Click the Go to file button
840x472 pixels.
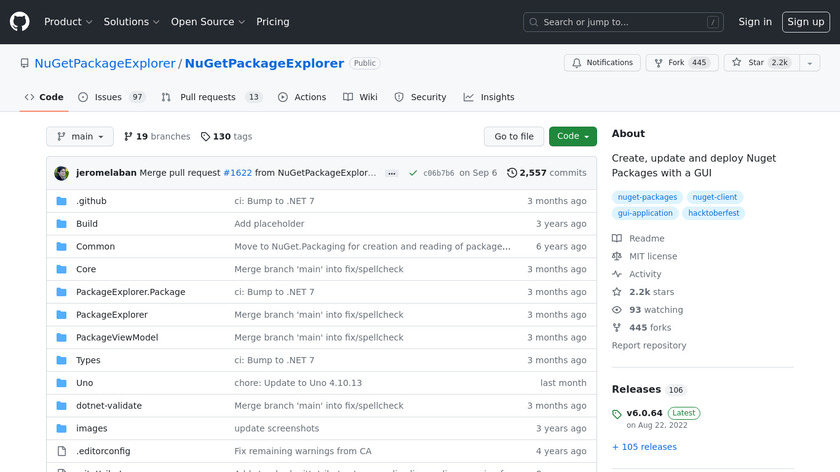click(514, 137)
